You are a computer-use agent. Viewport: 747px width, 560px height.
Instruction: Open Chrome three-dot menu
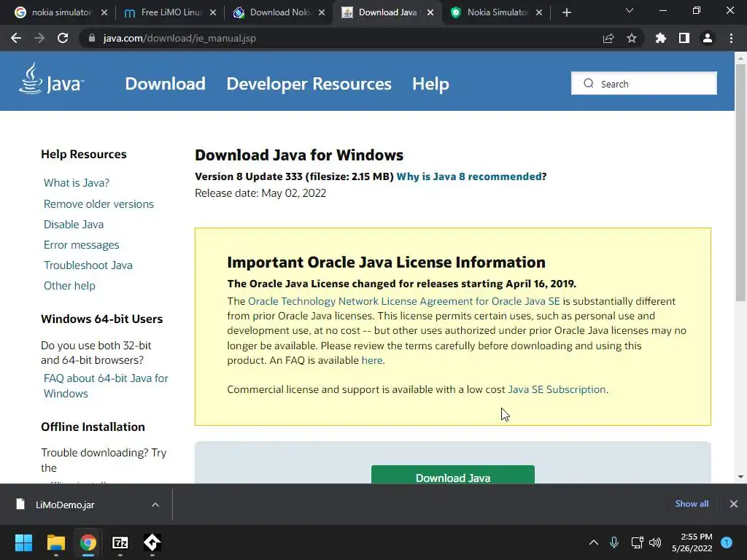[x=731, y=38]
